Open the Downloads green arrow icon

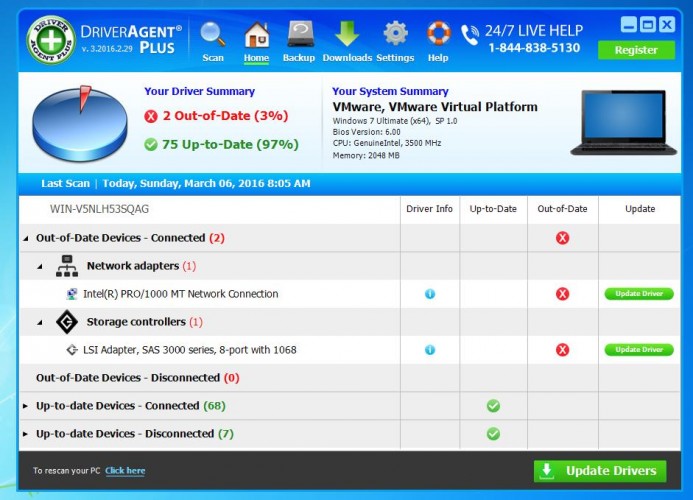tap(347, 34)
